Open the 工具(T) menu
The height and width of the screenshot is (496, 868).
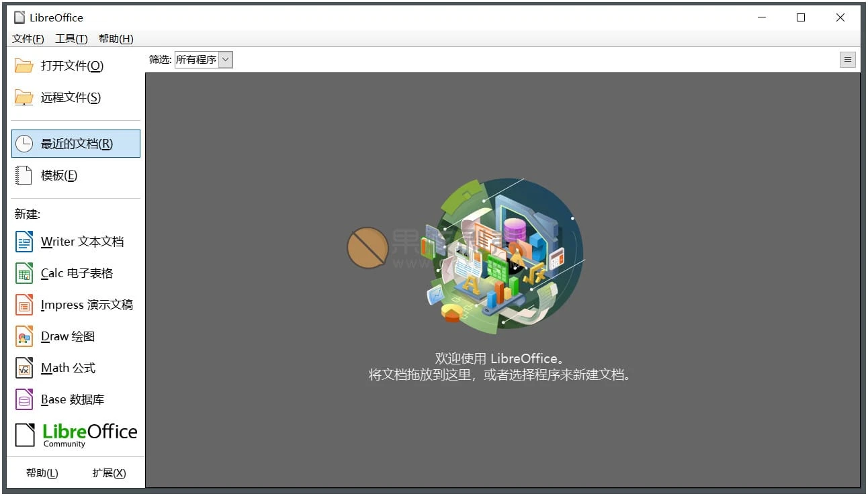tap(71, 39)
